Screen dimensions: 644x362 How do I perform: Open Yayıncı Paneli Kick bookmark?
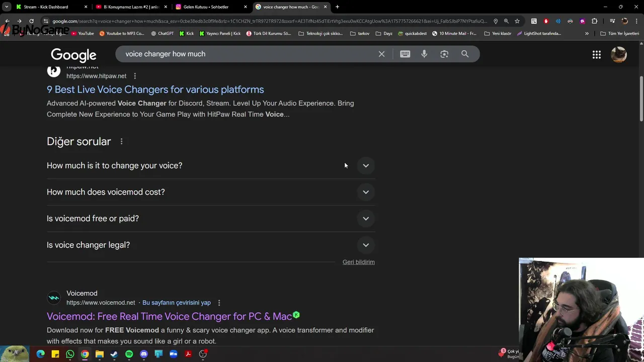click(x=220, y=34)
